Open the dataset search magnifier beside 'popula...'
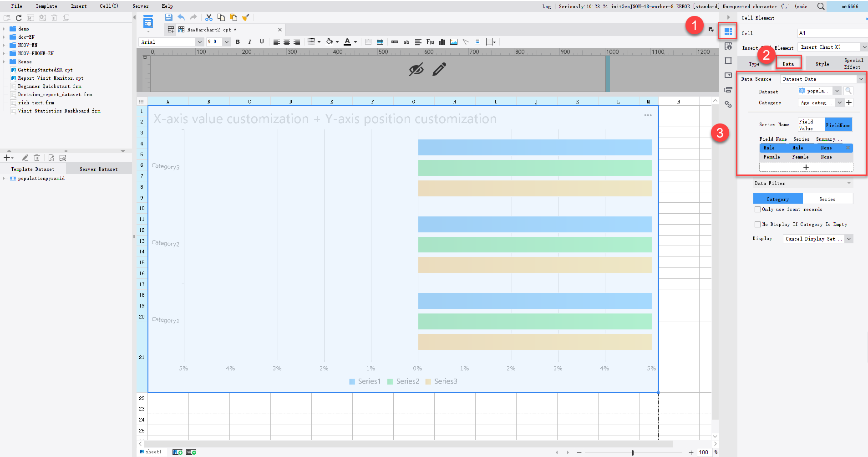This screenshot has width=868, height=457. (848, 91)
